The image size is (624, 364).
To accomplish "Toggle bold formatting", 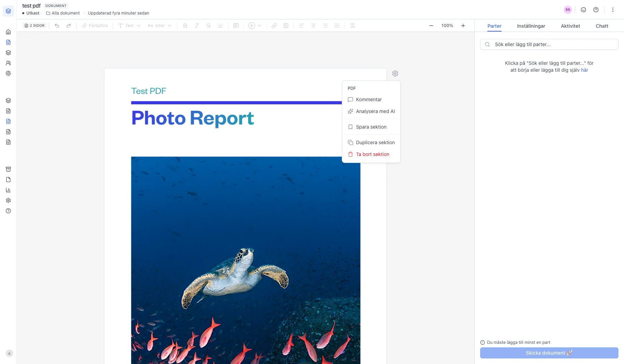I will click(185, 26).
